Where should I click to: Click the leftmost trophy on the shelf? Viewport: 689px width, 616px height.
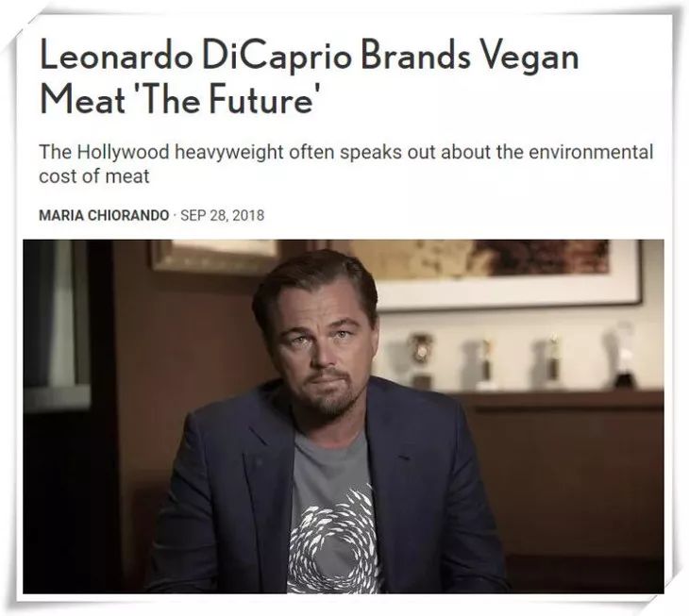point(421,361)
